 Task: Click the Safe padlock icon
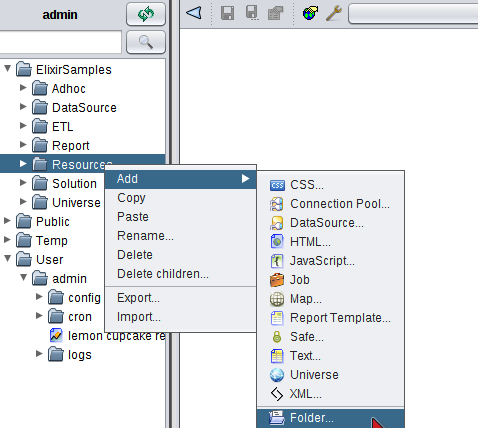point(277,337)
